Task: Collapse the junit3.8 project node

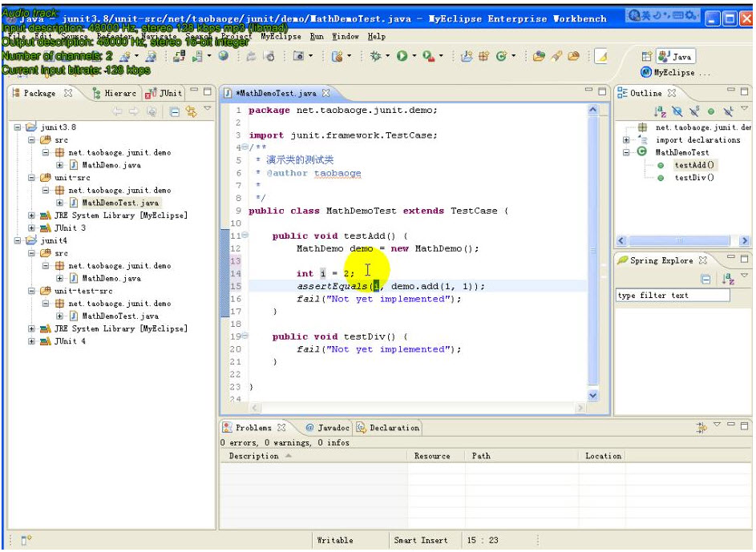Action: (x=18, y=127)
